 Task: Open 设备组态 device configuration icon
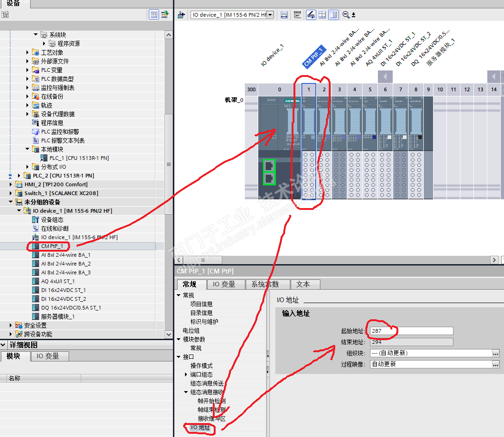coord(35,220)
